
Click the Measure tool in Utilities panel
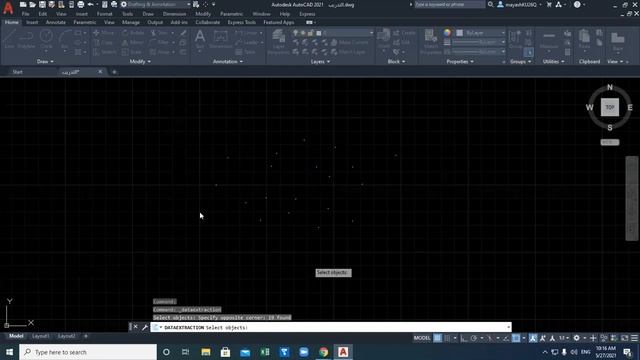[549, 40]
